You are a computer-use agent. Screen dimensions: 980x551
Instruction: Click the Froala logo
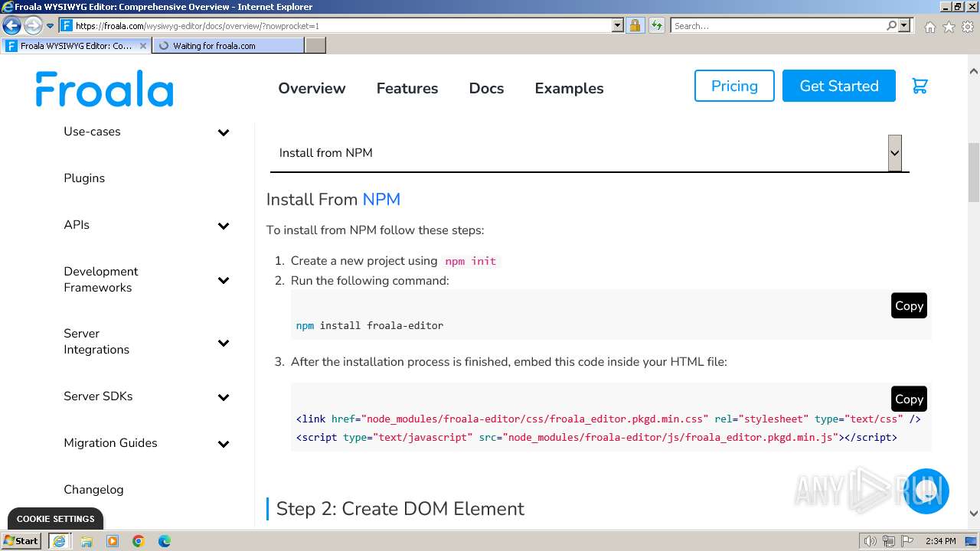pyautogui.click(x=104, y=89)
